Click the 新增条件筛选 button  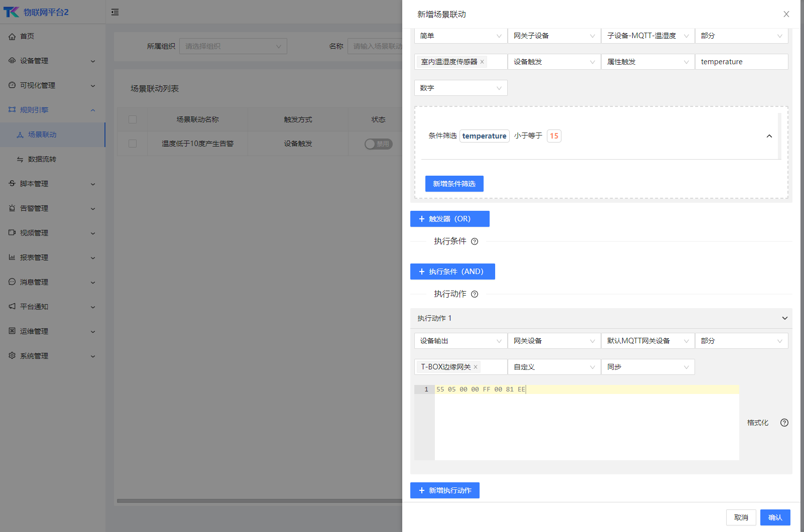pos(454,183)
